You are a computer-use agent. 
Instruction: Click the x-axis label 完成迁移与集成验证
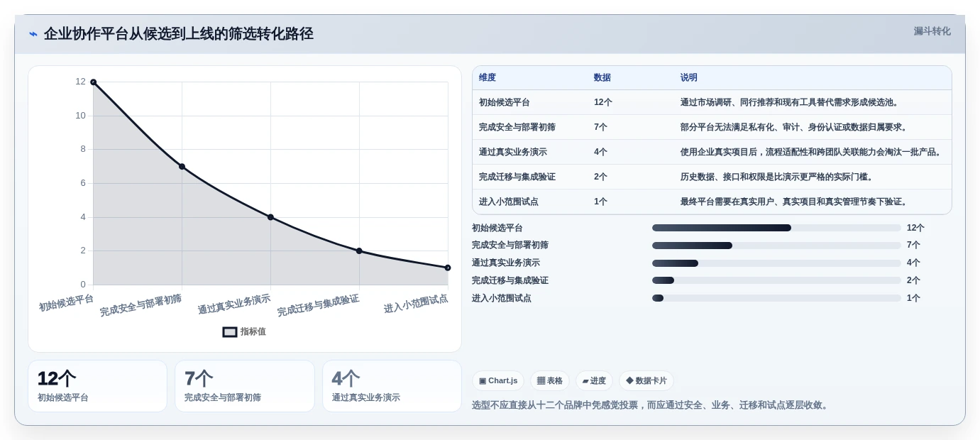[x=318, y=305]
